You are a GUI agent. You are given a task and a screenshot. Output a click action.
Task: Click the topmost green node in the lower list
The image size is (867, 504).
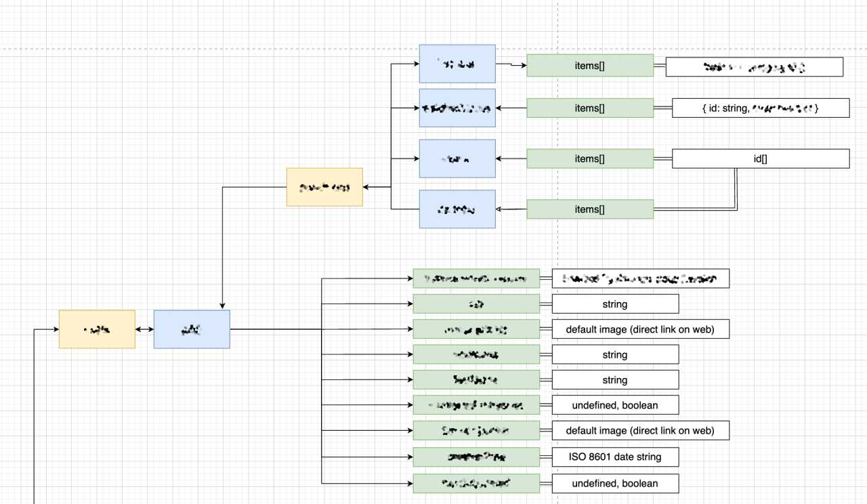click(x=475, y=278)
